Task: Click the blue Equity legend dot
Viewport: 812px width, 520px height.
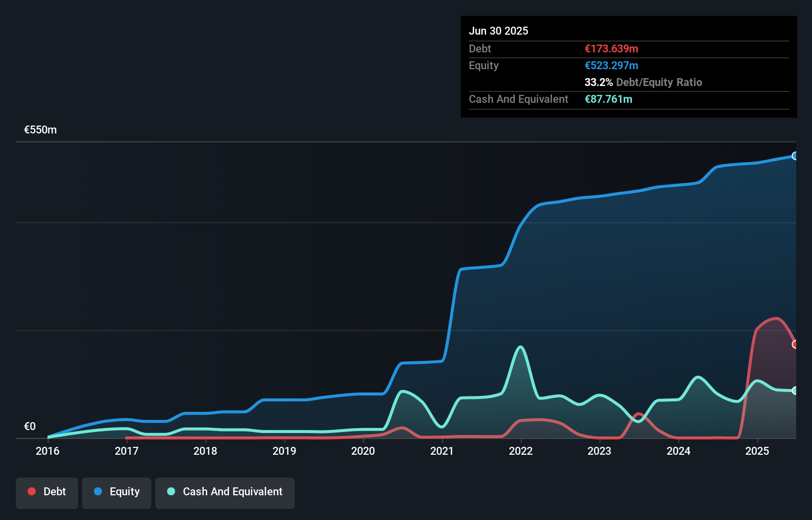Action: pos(98,491)
